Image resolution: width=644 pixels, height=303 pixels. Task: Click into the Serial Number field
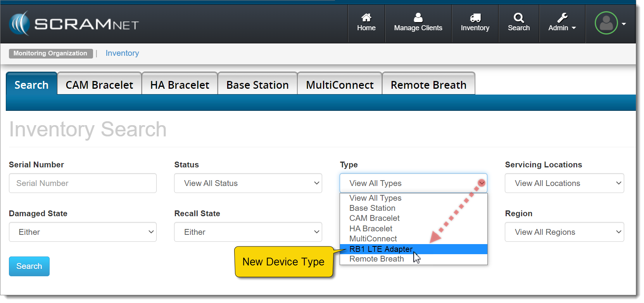click(x=83, y=183)
